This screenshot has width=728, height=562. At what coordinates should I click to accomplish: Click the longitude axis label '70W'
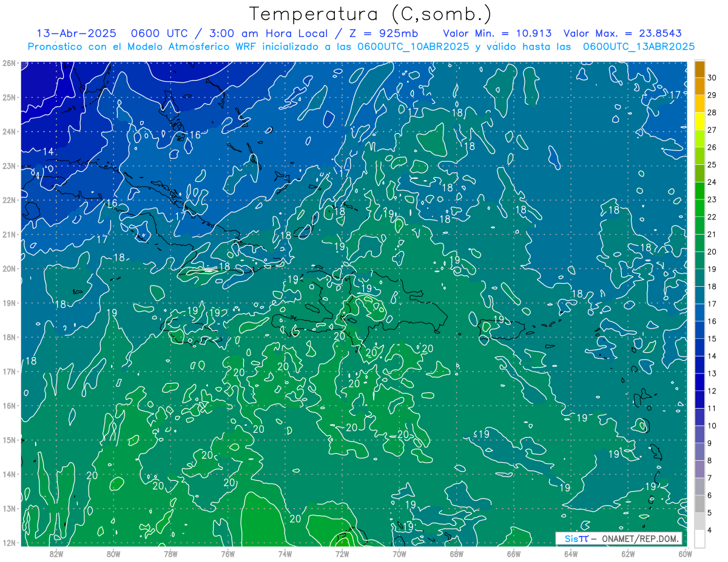click(x=399, y=553)
